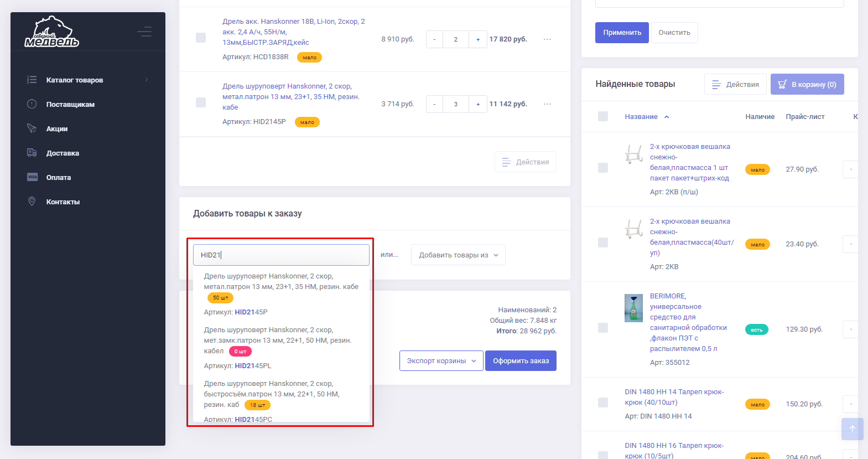Open the Контакты page

click(63, 202)
